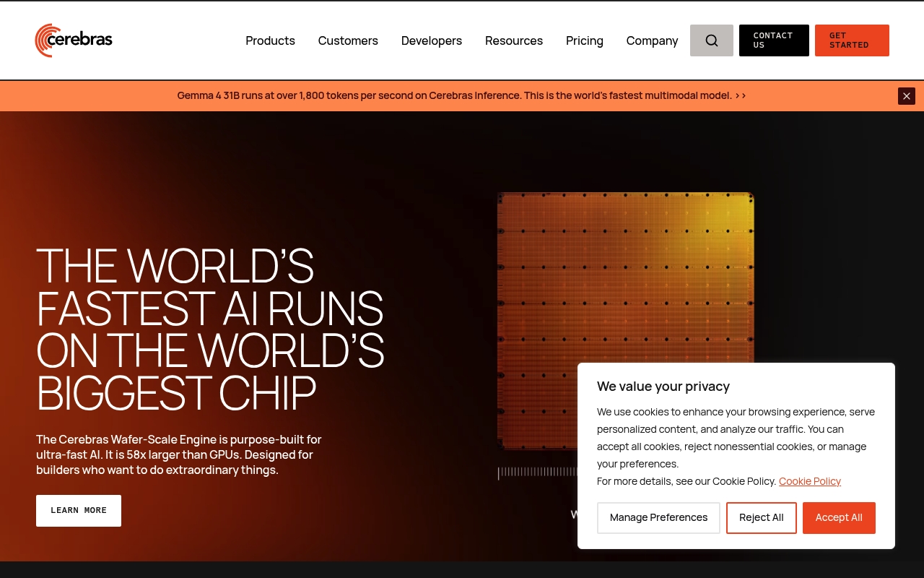Screen dimensions: 924x578
Task: Click the Cerebras logo
Action: (x=74, y=40)
